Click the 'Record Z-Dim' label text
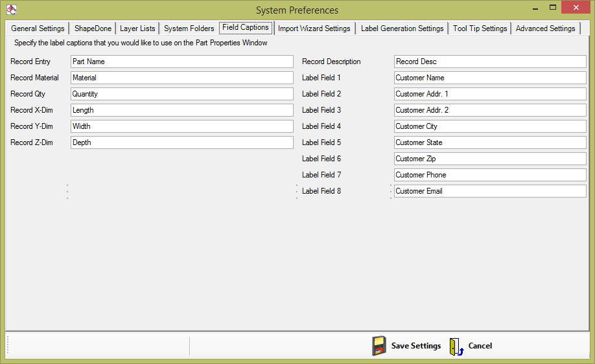This screenshot has width=595, height=364. click(x=32, y=142)
